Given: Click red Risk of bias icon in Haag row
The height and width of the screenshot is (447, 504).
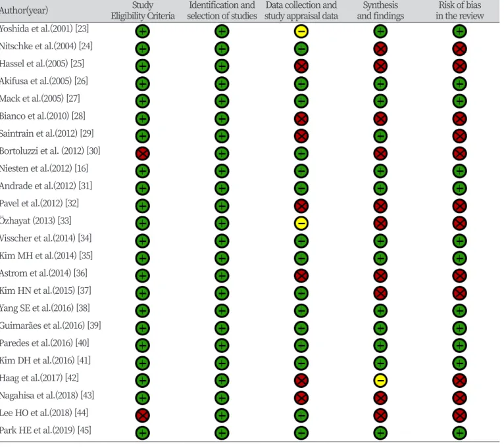Looking at the screenshot, I should 460,381.
